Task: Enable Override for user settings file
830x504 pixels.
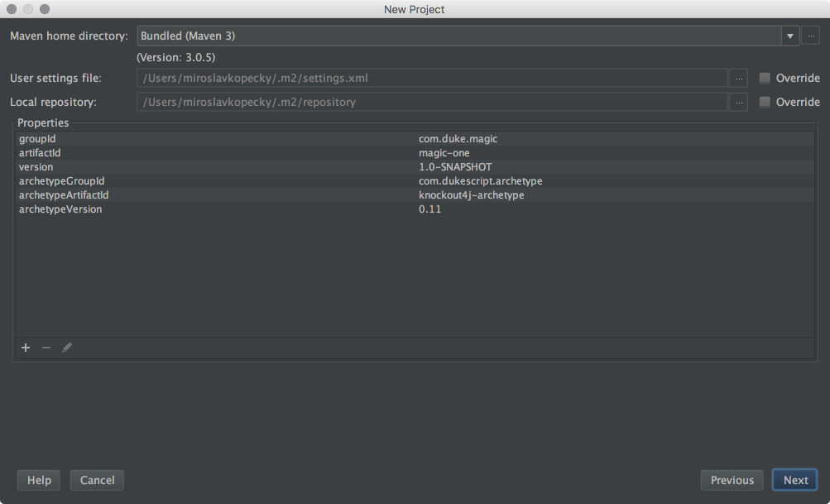Action: (x=765, y=79)
